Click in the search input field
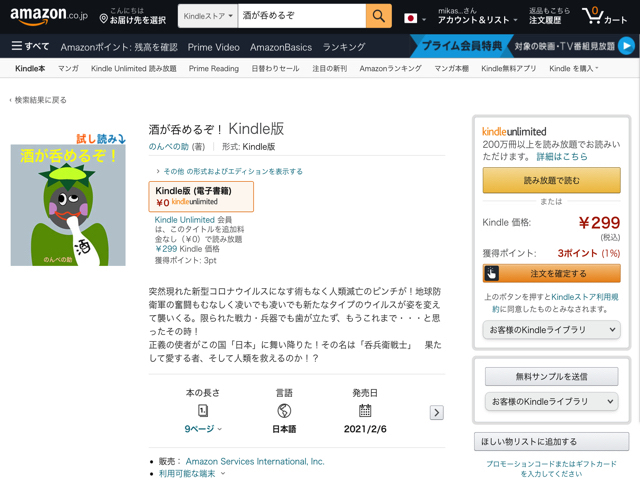The height and width of the screenshot is (480, 640). click(x=300, y=16)
